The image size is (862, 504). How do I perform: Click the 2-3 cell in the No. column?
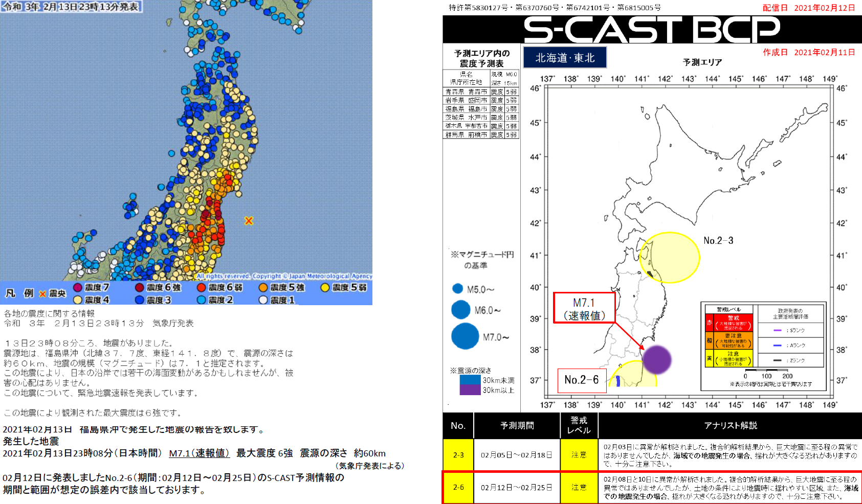coord(458,455)
